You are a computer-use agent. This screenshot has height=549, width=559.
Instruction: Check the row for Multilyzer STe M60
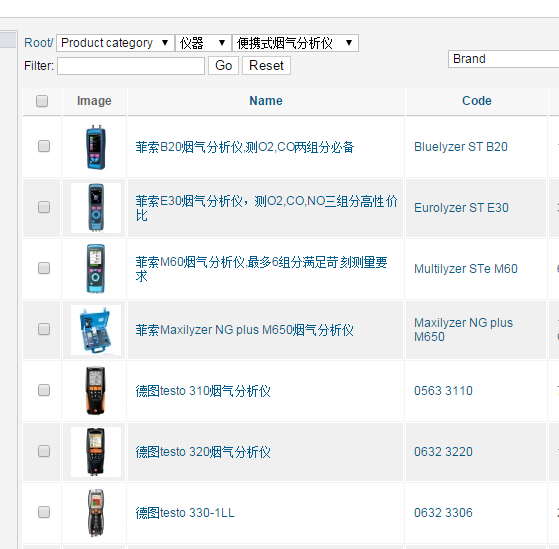coord(44,268)
